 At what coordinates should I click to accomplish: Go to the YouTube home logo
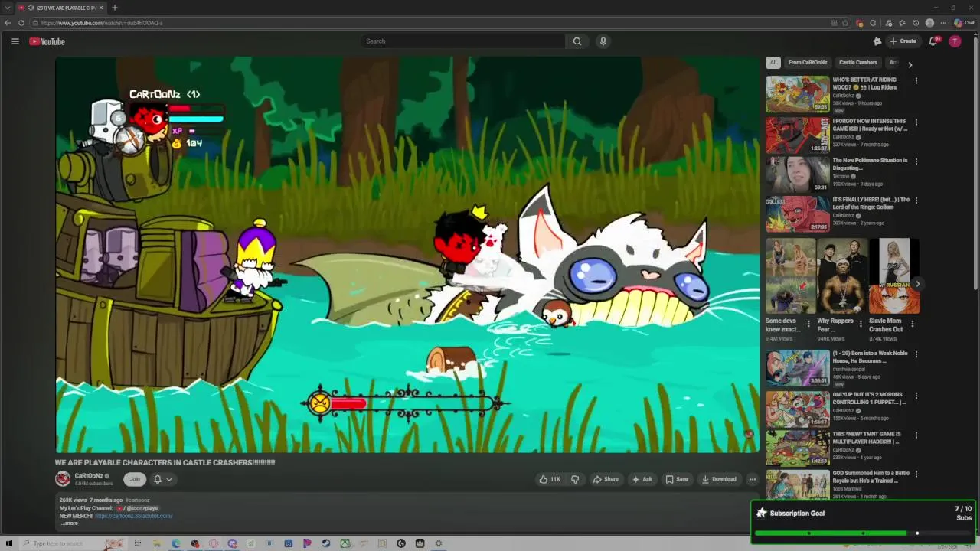point(47,41)
